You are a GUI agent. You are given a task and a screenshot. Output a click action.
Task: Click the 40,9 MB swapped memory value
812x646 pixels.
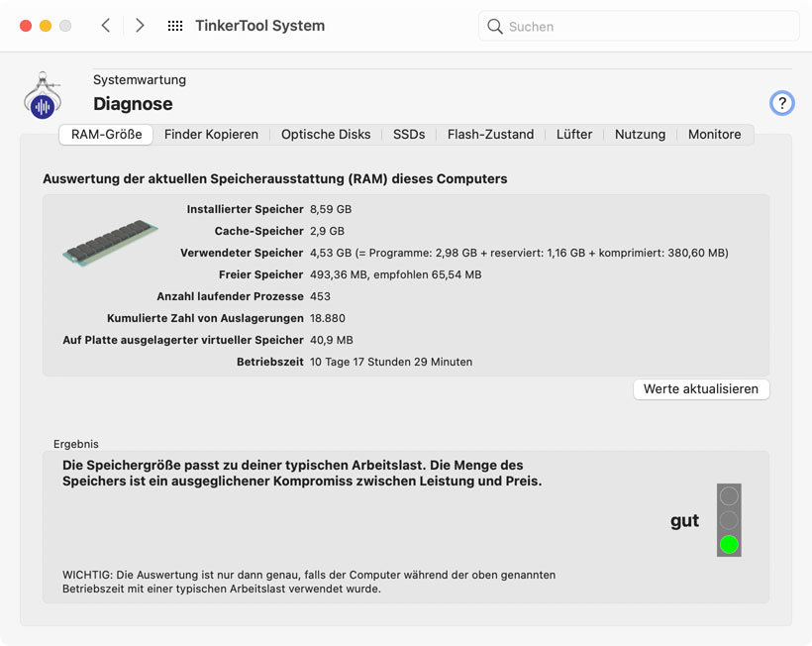[x=332, y=340]
